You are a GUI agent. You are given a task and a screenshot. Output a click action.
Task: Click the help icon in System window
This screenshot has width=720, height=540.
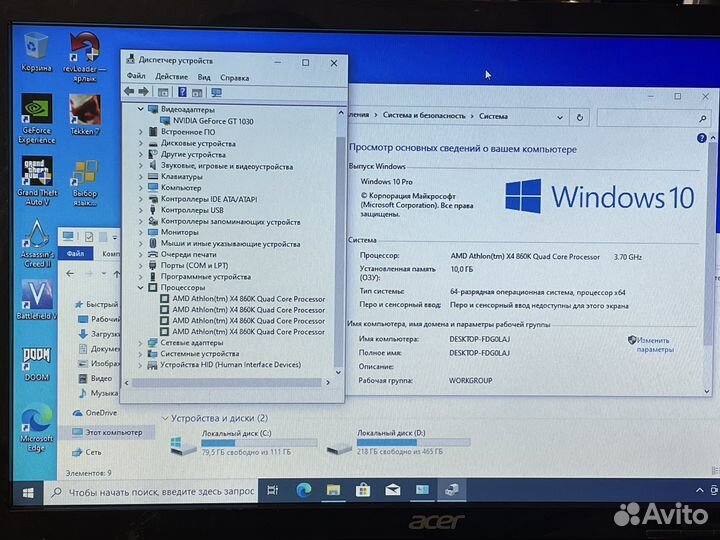pos(701,138)
